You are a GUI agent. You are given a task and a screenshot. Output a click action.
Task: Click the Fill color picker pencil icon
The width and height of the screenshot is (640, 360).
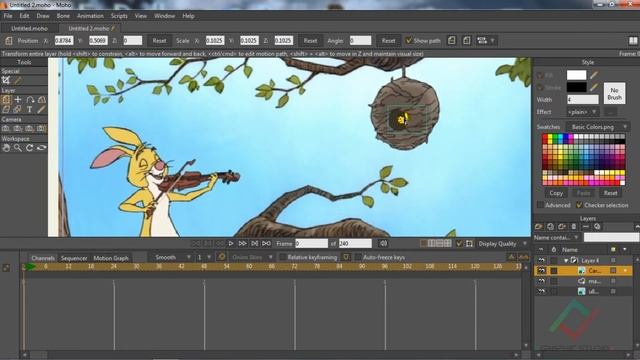[594, 75]
